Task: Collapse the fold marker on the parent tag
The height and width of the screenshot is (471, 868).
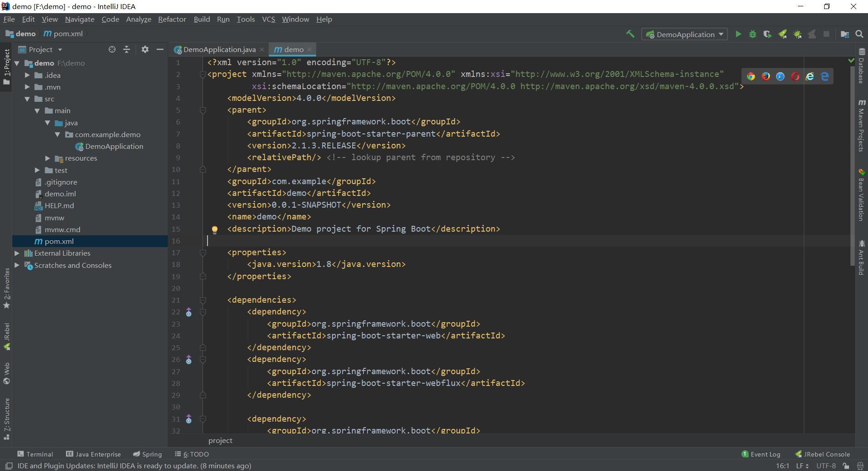Action: 203,110
